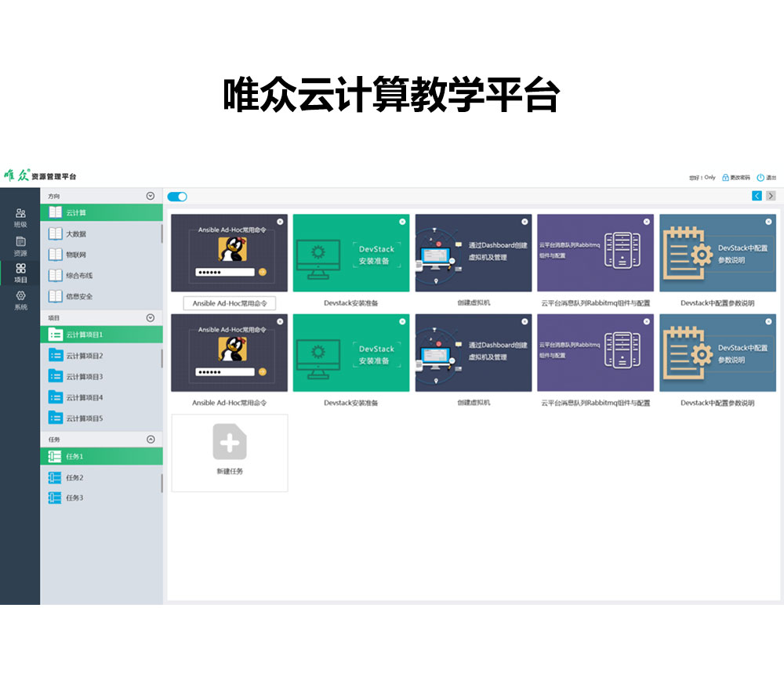The width and height of the screenshot is (784, 684).
Task: Select the 物联网 direction book icon
Action: coord(55,255)
